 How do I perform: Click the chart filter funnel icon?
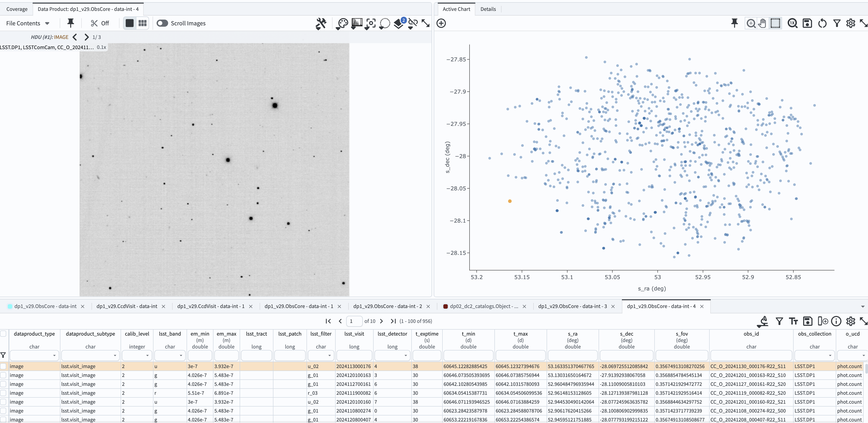(837, 23)
